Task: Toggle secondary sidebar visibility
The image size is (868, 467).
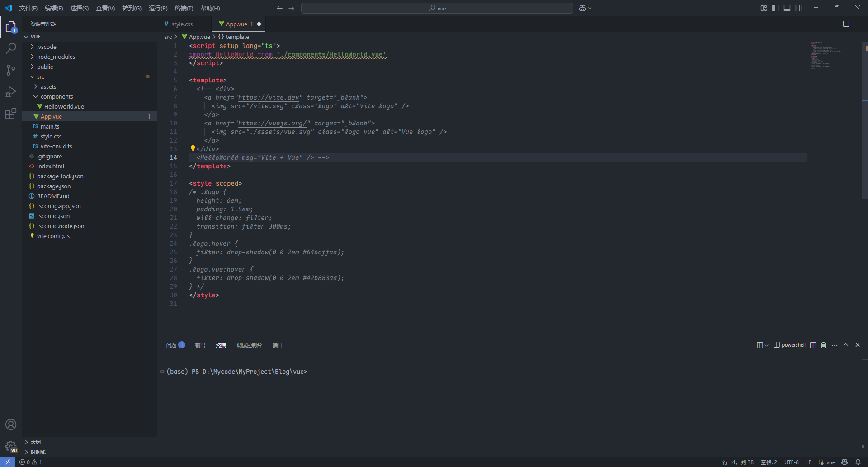Action: 799,8
